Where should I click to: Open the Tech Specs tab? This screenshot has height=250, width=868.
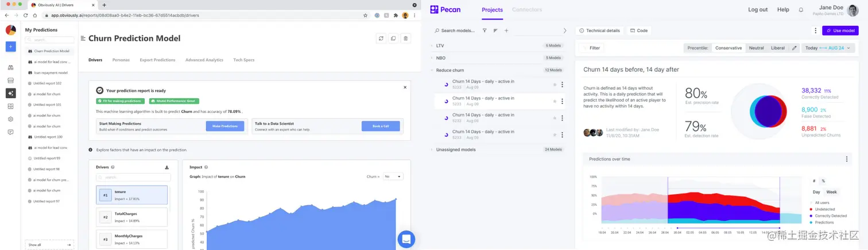tap(244, 60)
